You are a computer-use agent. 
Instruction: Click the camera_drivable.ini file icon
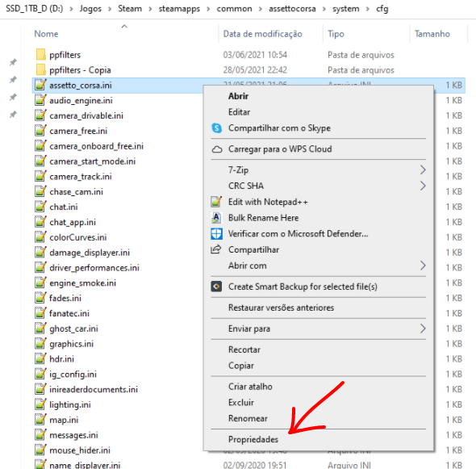pyautogui.click(x=40, y=115)
